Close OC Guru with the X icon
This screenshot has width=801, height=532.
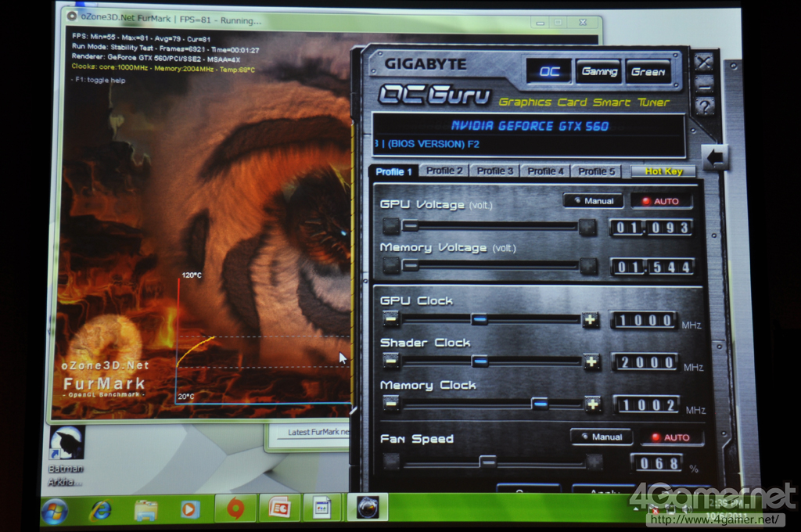704,63
